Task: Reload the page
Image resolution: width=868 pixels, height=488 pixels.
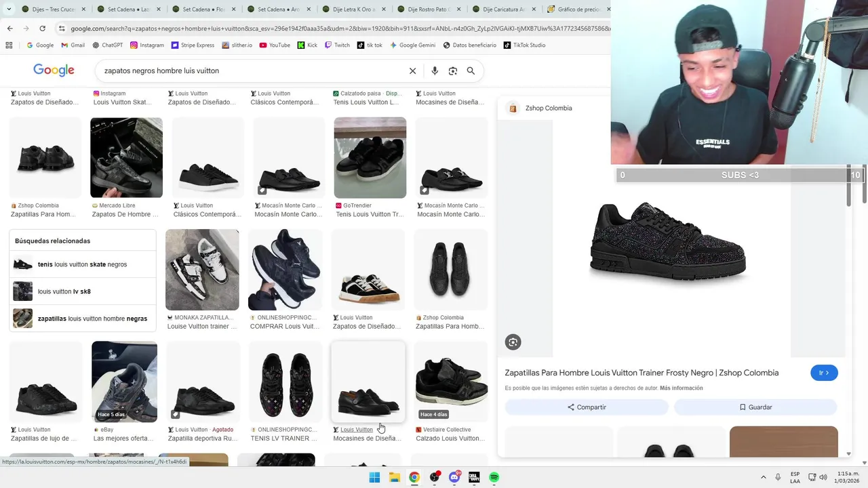Action: tap(42, 28)
